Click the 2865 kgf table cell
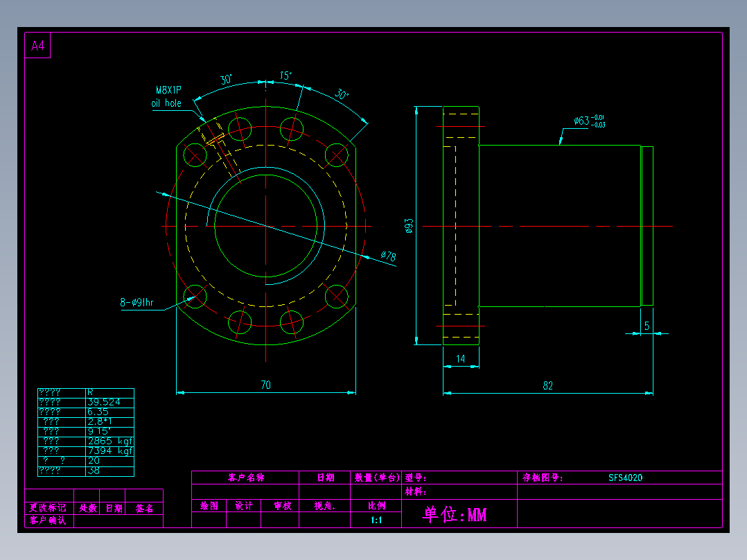 [x=110, y=441]
